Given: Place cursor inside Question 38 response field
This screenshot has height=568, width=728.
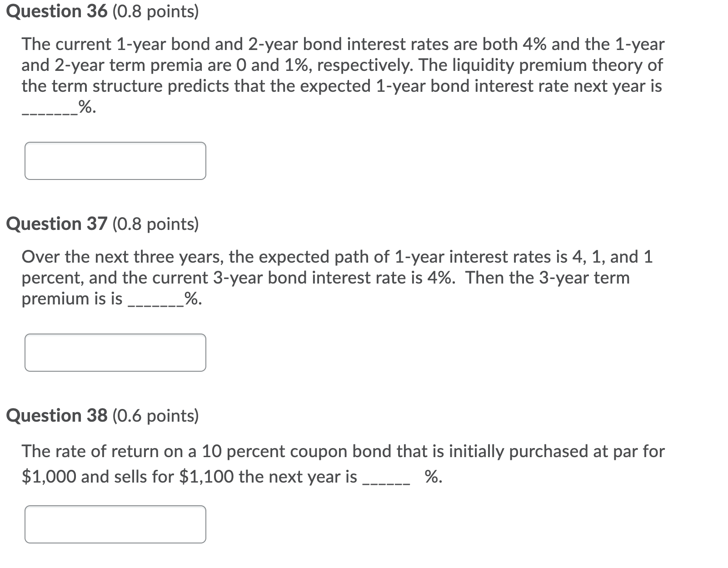Looking at the screenshot, I should 116,525.
